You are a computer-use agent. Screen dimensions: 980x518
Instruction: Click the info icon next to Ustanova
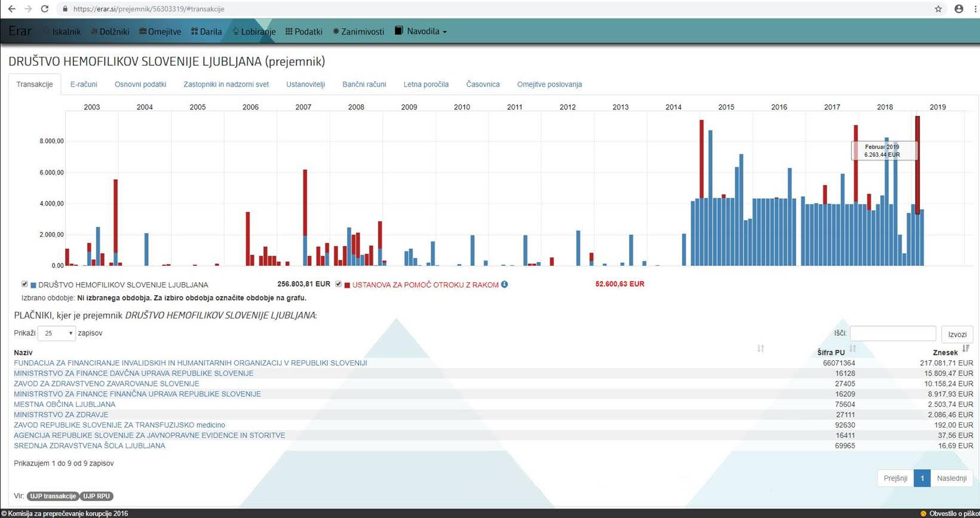pyautogui.click(x=505, y=284)
